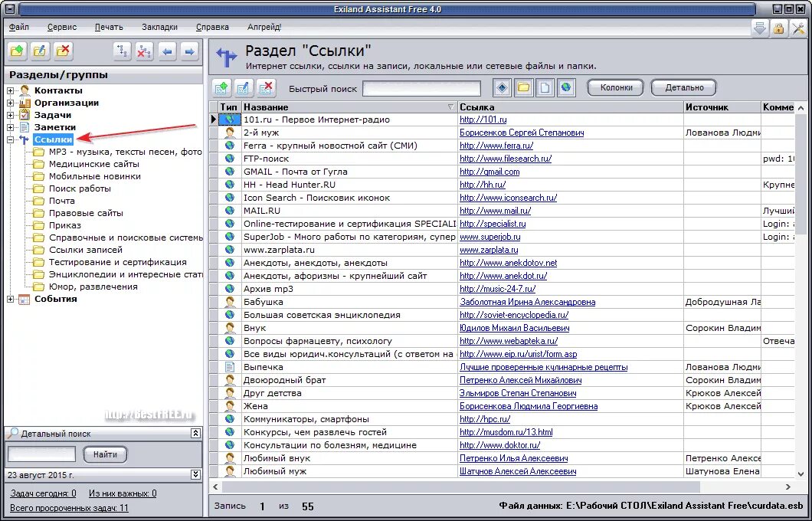Select the Почта folder in tree
The width and height of the screenshot is (812, 521).
point(61,201)
